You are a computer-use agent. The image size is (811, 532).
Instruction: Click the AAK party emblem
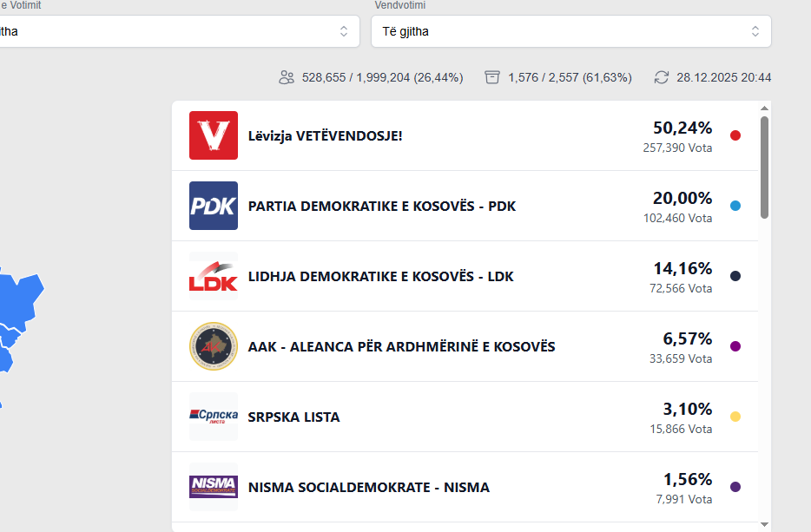click(214, 346)
